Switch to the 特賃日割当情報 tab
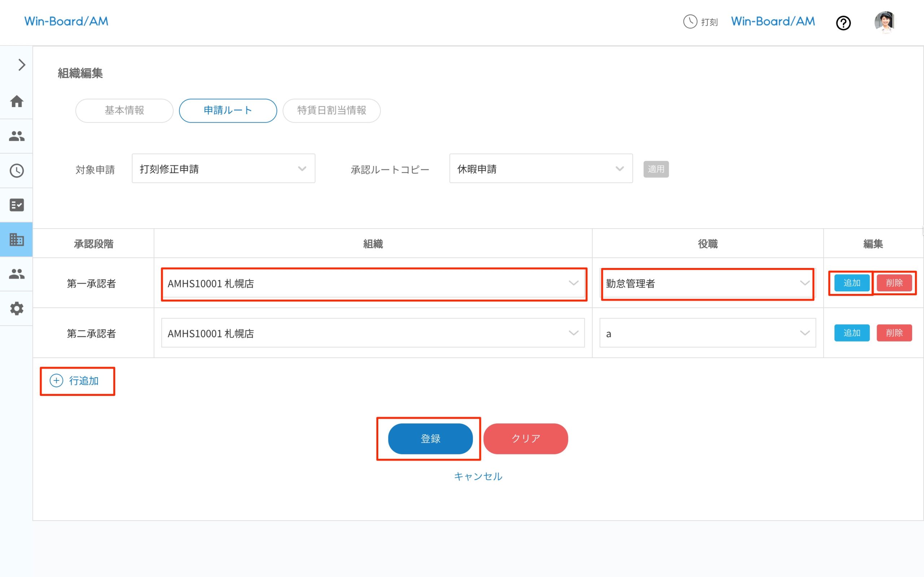The height and width of the screenshot is (577, 924). pos(331,111)
